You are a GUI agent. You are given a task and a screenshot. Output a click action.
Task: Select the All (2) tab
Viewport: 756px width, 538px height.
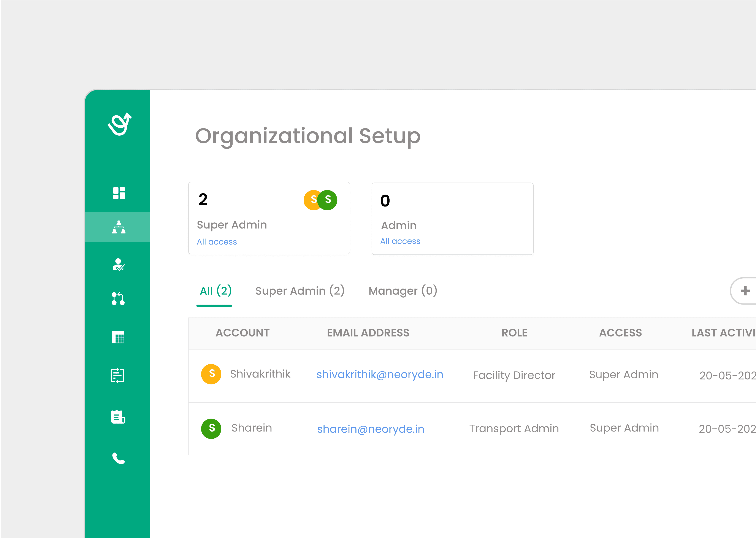(x=216, y=291)
